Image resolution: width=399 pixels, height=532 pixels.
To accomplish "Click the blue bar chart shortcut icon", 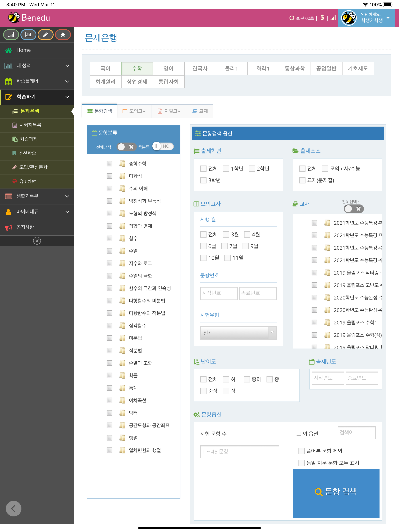I will [x=28, y=35].
